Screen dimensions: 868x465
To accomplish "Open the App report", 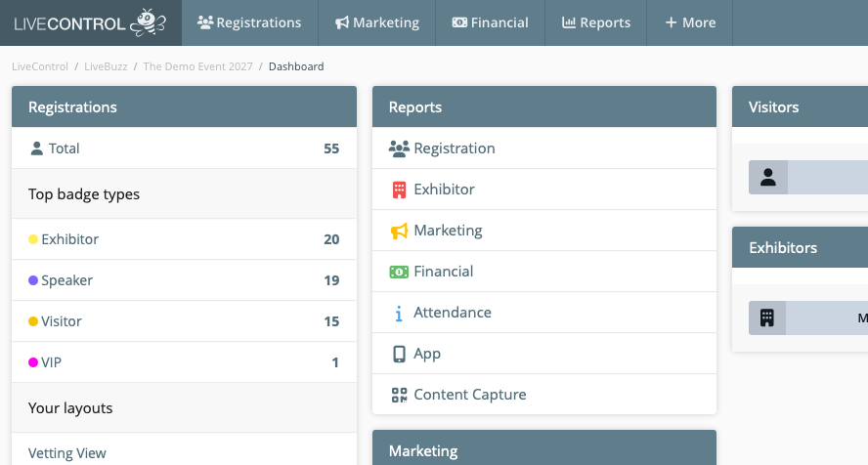I will (544, 354).
